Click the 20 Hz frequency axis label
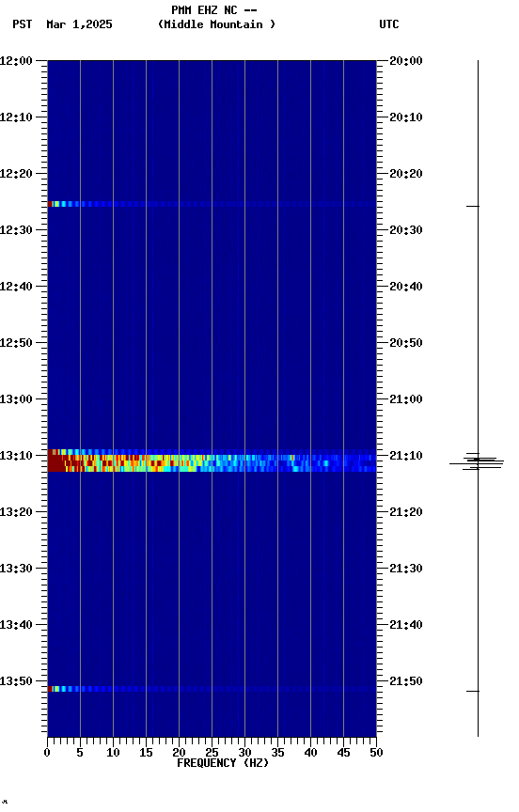The image size is (519, 812). click(179, 753)
